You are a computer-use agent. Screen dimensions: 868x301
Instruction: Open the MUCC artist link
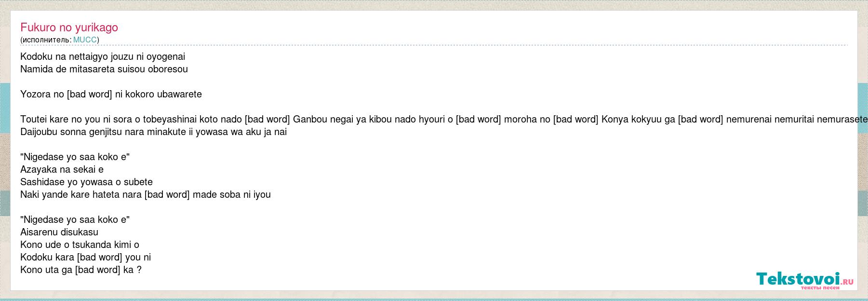pyautogui.click(x=85, y=40)
